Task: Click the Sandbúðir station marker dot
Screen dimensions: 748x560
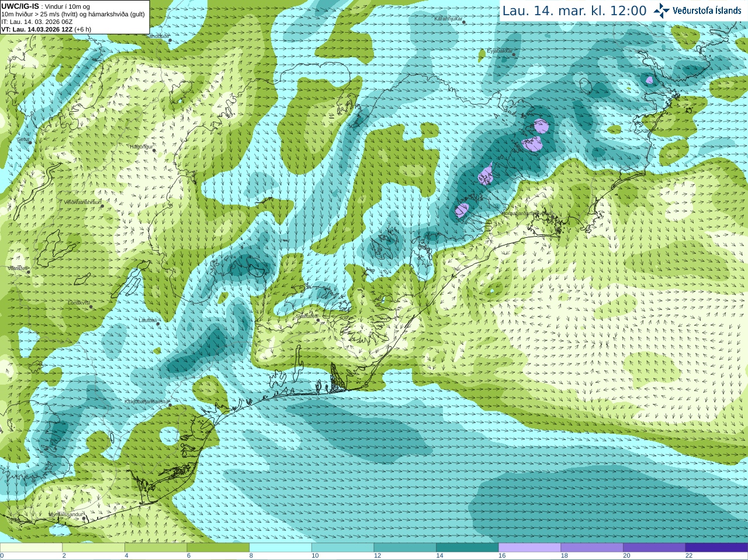Action: point(169,41)
